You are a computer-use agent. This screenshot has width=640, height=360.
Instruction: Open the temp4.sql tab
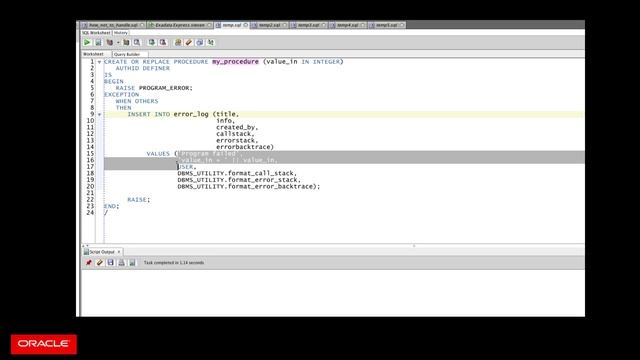coord(347,25)
